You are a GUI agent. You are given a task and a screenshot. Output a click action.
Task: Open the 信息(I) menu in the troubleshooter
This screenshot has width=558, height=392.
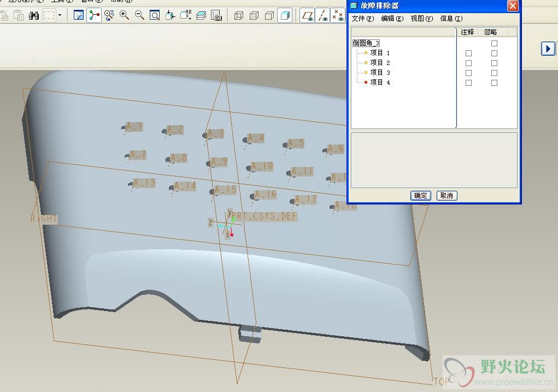(451, 19)
